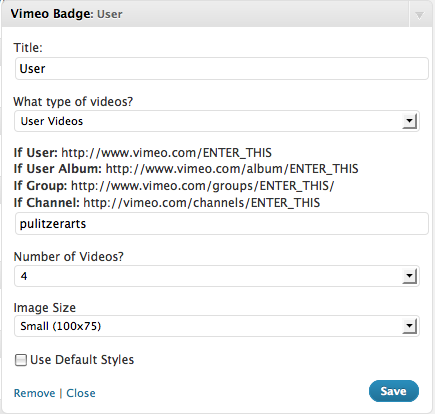Viewport: 435px width, 414px height.
Task: Enable the Use Default Styles checkbox
Action: [x=21, y=360]
